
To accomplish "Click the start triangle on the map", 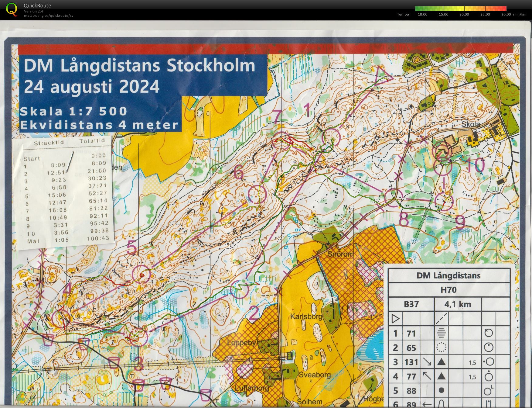I will pyautogui.click(x=383, y=77).
